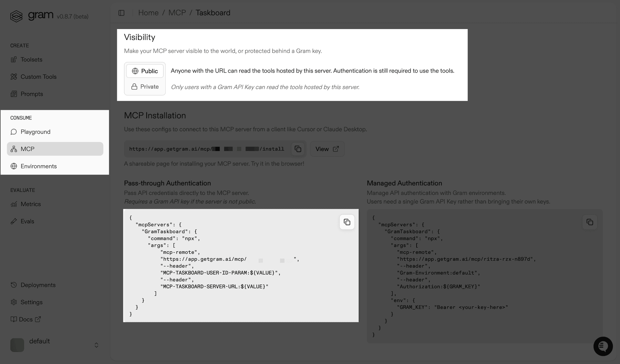Click the View button
Image resolution: width=620 pixels, height=364 pixels.
tap(327, 149)
